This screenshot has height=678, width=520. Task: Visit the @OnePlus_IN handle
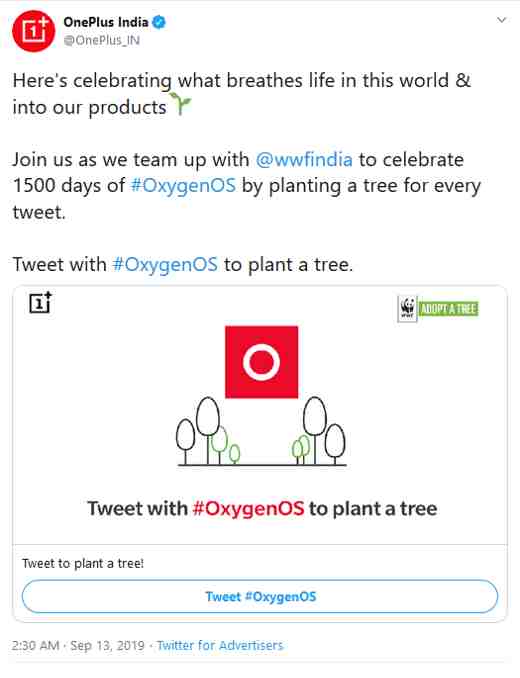pos(102,40)
